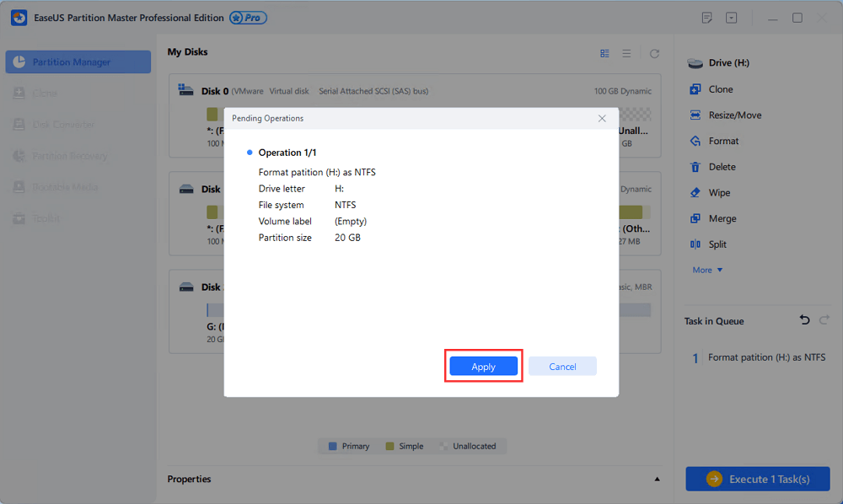Viewport: 843px width, 504px height.
Task: Click the Resize/Move icon
Action: click(695, 115)
